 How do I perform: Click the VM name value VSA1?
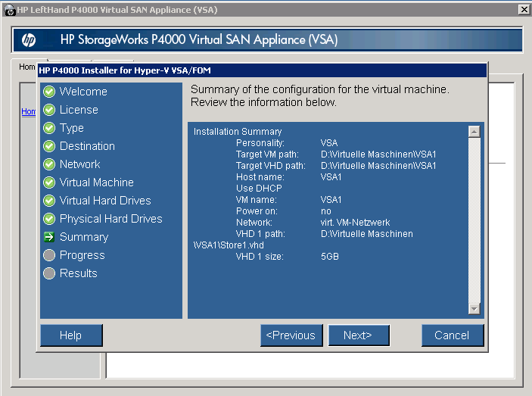[x=331, y=200]
